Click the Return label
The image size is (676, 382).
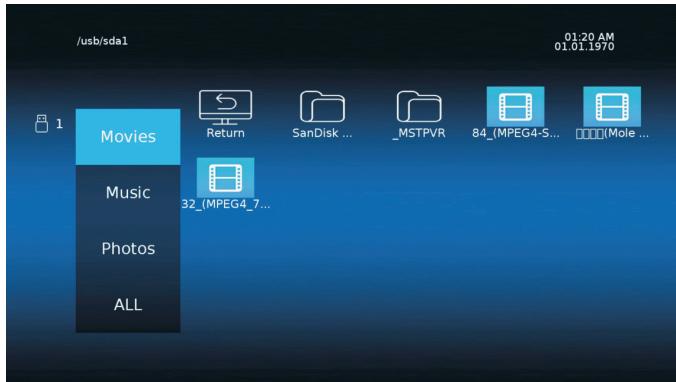pos(225,133)
